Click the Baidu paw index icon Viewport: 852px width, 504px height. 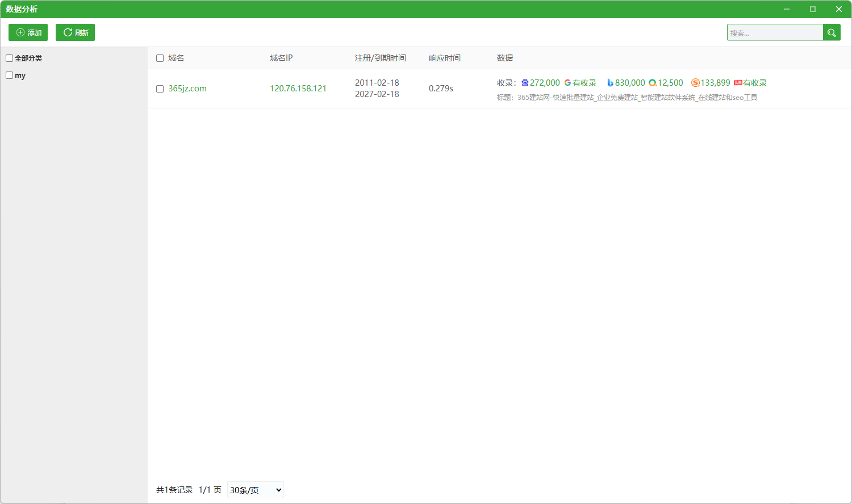(525, 83)
